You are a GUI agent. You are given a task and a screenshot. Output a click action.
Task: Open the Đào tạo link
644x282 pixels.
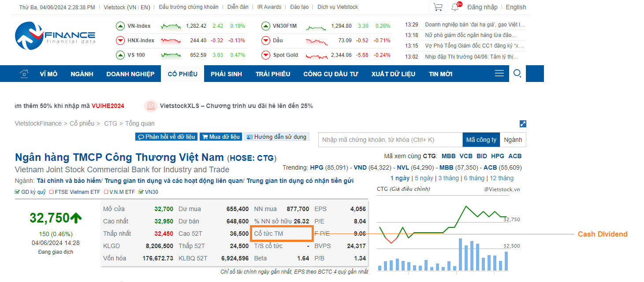coord(299,7)
